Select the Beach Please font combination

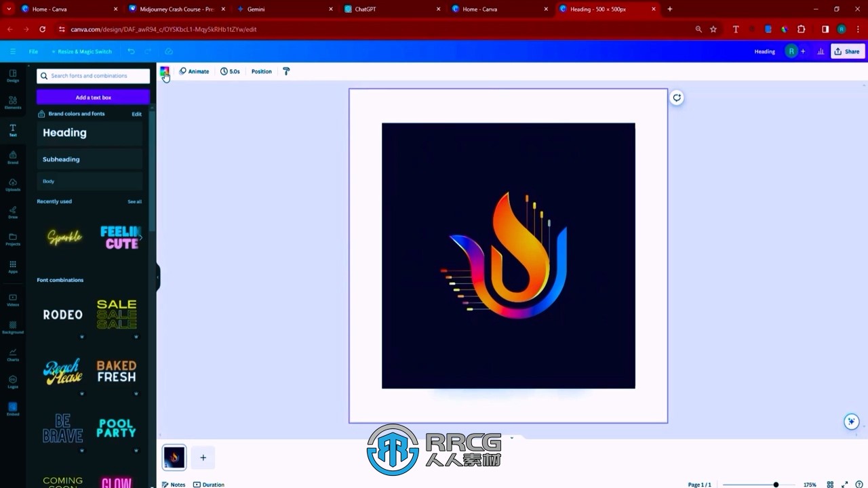[x=62, y=371]
